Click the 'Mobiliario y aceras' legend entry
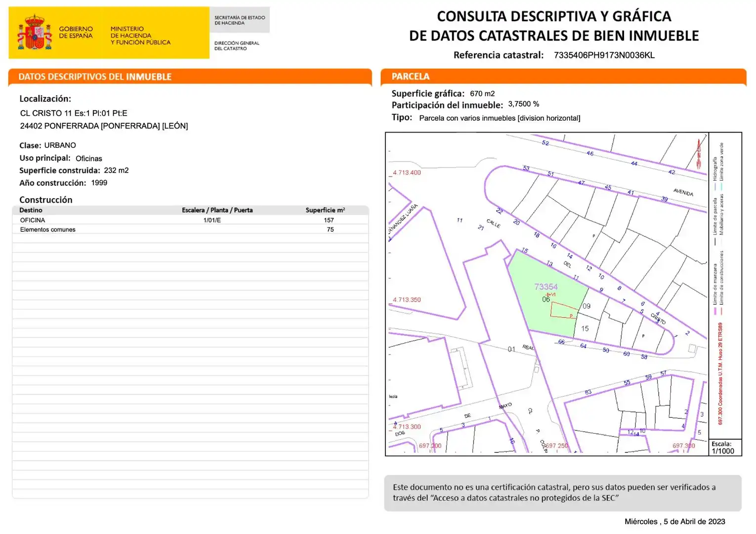This screenshot has width=756, height=534. pos(721,215)
